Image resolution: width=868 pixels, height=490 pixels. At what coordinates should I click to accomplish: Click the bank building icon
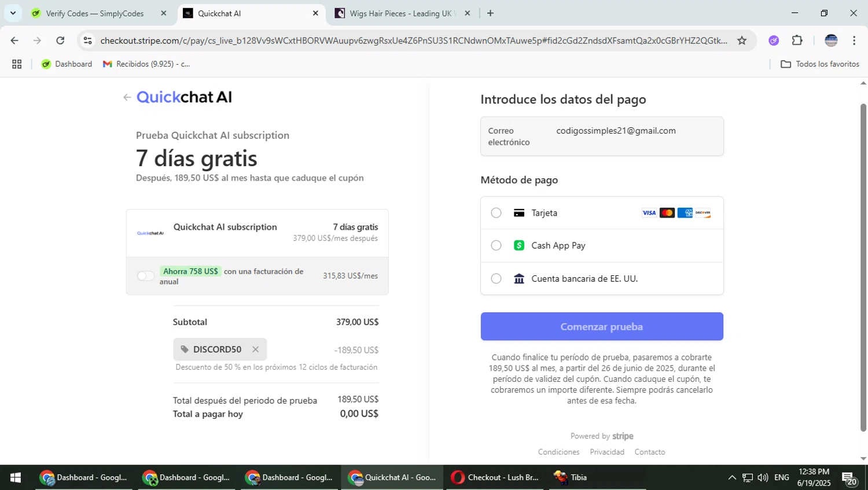519,278
